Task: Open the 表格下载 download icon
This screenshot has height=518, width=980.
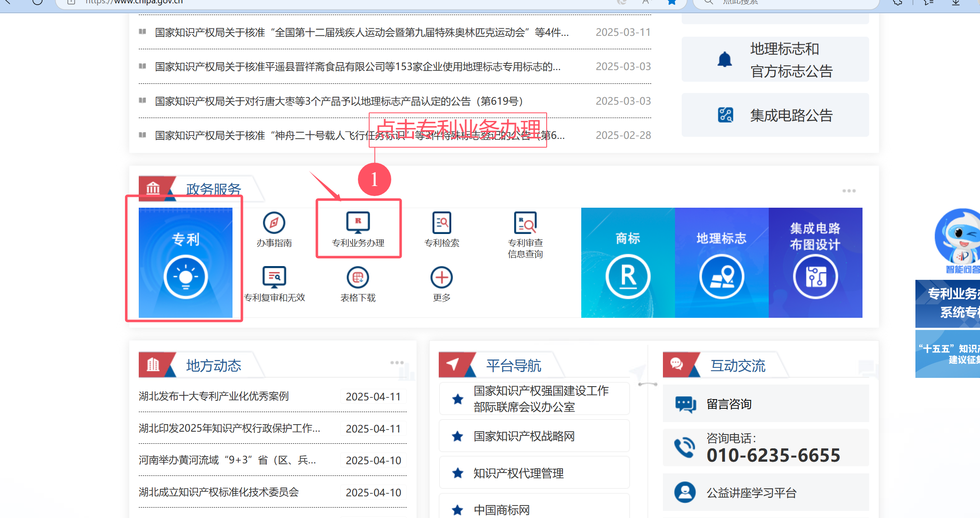Action: tap(358, 277)
